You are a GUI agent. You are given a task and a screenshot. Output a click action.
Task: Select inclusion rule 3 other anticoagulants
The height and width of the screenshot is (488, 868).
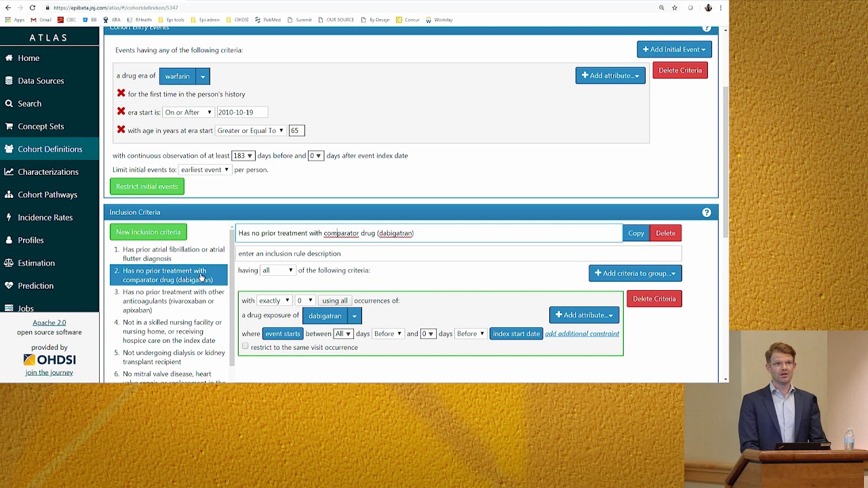point(169,301)
